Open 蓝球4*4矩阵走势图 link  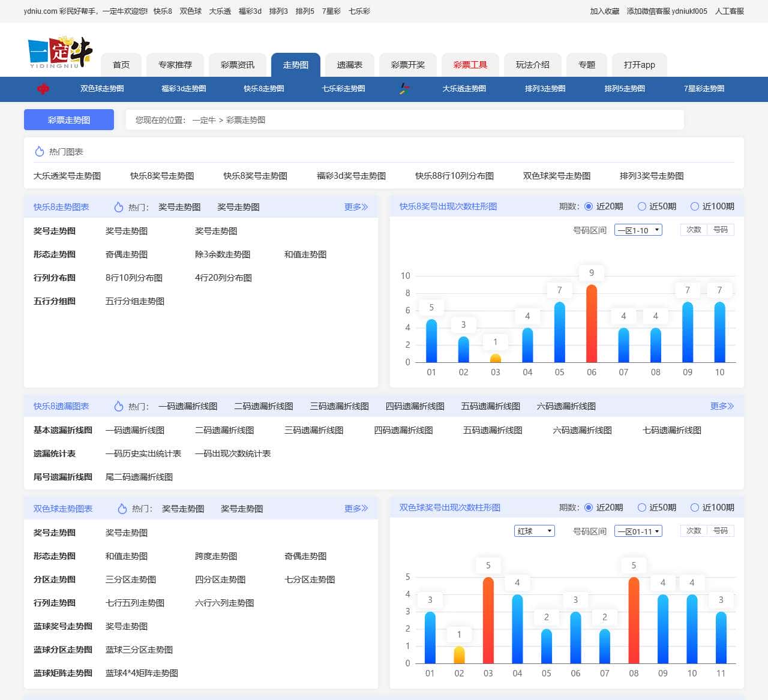(x=142, y=673)
